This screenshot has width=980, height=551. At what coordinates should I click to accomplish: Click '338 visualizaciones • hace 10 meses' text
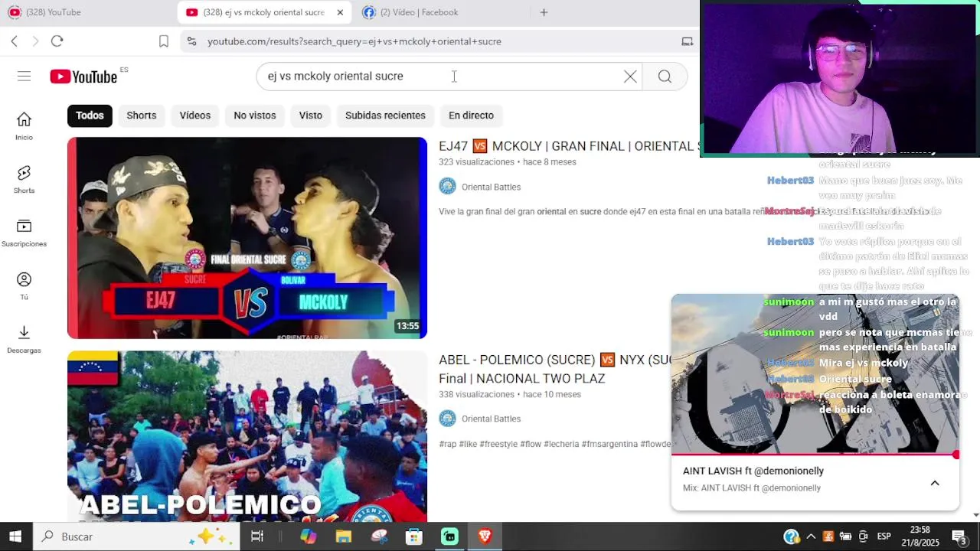[510, 395]
